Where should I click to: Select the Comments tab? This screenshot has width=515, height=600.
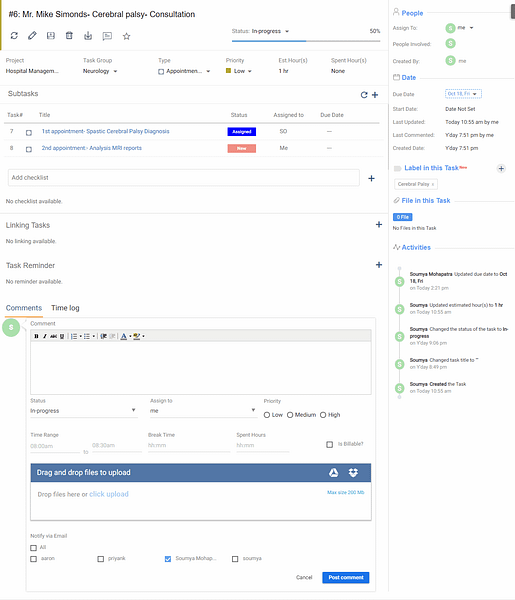pyautogui.click(x=24, y=308)
